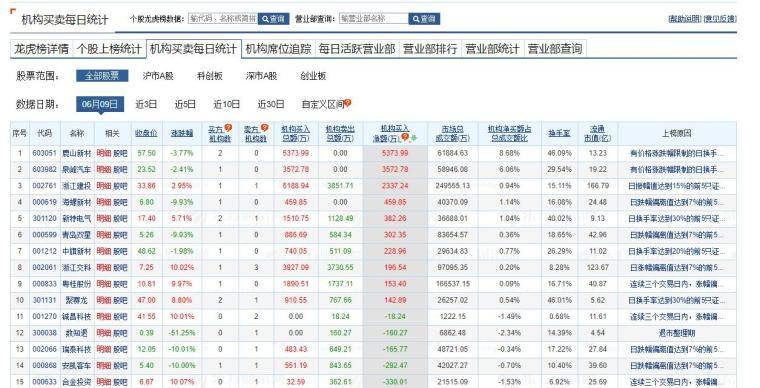Click the 查询 search button for 营业部查询

pos(424,19)
